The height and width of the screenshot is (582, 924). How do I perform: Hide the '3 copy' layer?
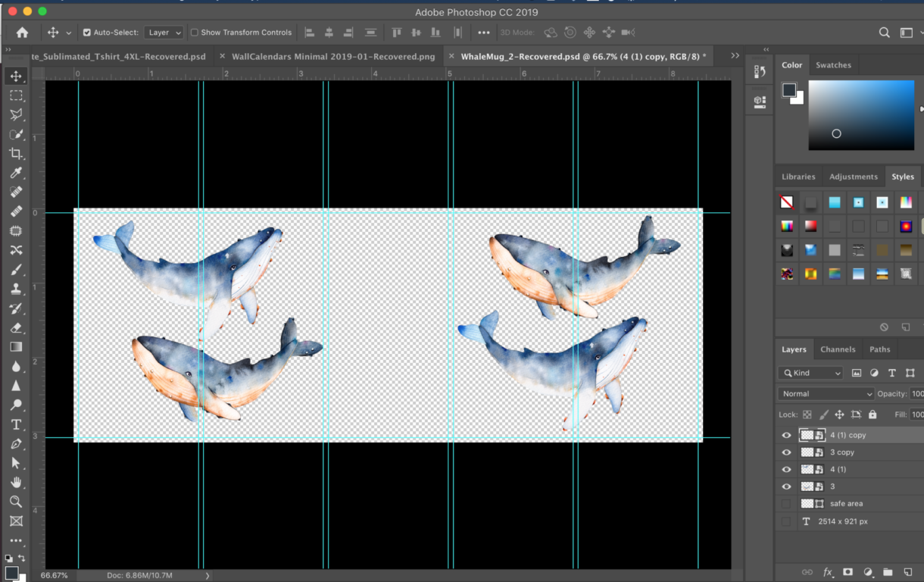[786, 452]
